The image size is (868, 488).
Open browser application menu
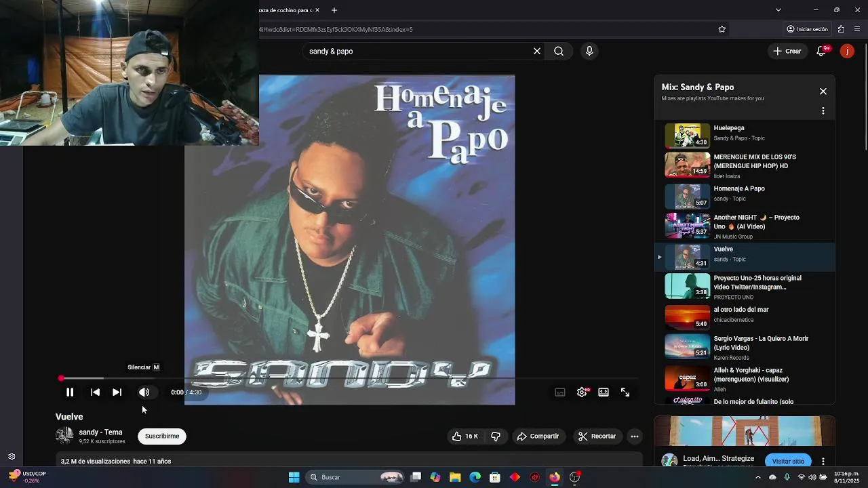coord(857,29)
